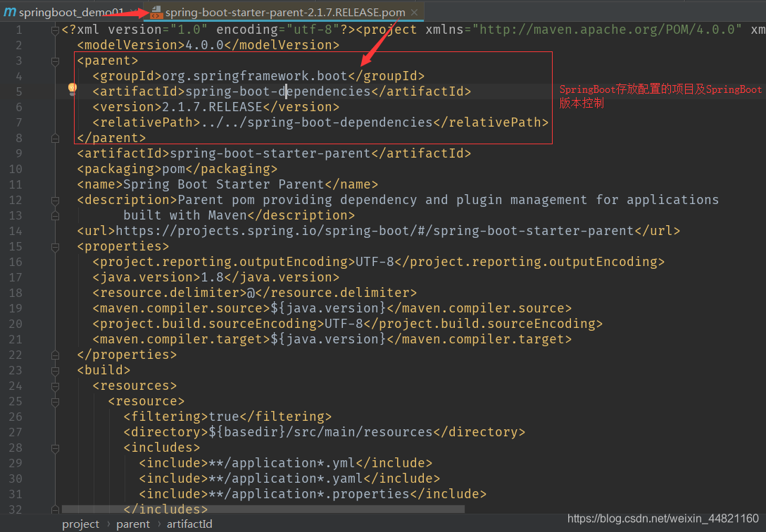Viewport: 766px width, 532px height.
Task: Click line number 10 in the gutter
Action: [15, 169]
